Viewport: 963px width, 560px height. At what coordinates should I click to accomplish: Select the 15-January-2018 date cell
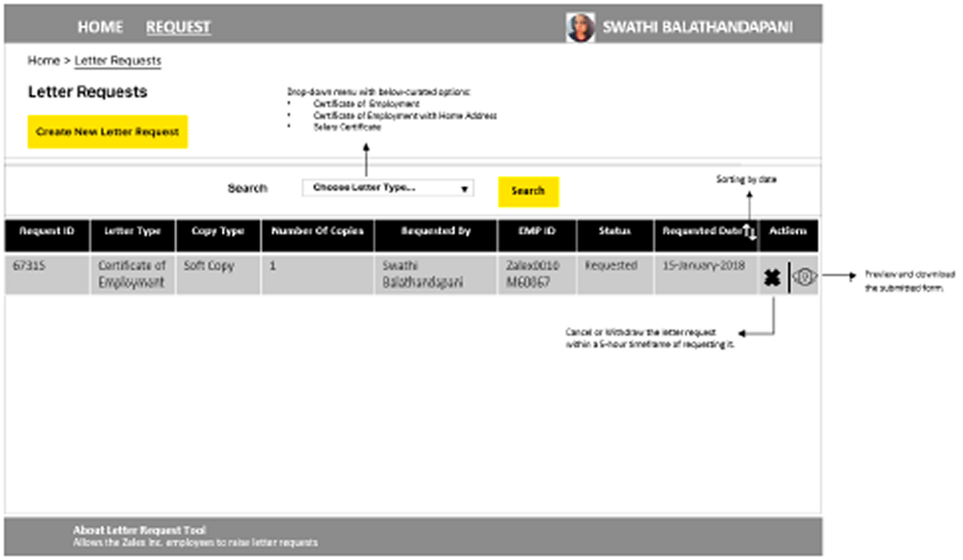706,275
